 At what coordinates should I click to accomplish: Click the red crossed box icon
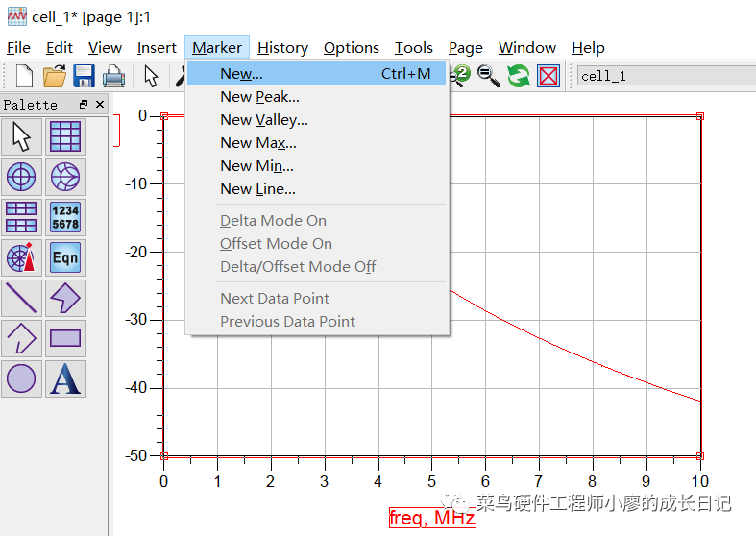(x=549, y=76)
